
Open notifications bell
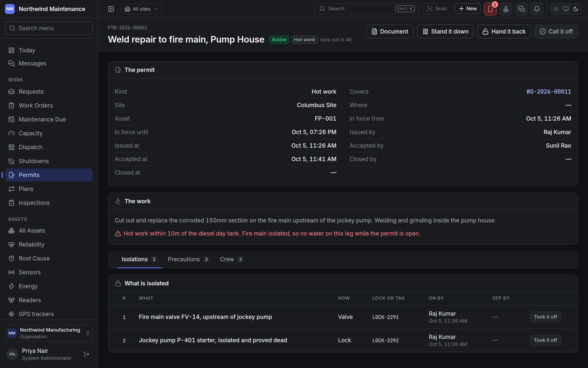(x=537, y=9)
